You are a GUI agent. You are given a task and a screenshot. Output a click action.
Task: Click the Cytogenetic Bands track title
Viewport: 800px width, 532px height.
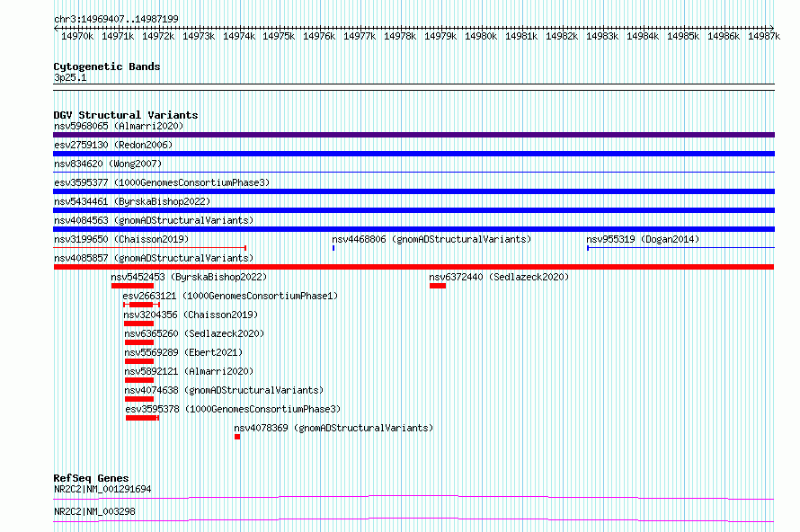[107, 66]
